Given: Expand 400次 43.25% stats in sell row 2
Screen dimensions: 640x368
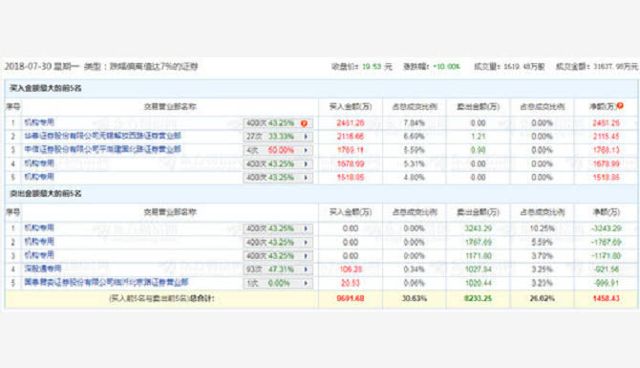Looking at the screenshot, I should 278,242.
